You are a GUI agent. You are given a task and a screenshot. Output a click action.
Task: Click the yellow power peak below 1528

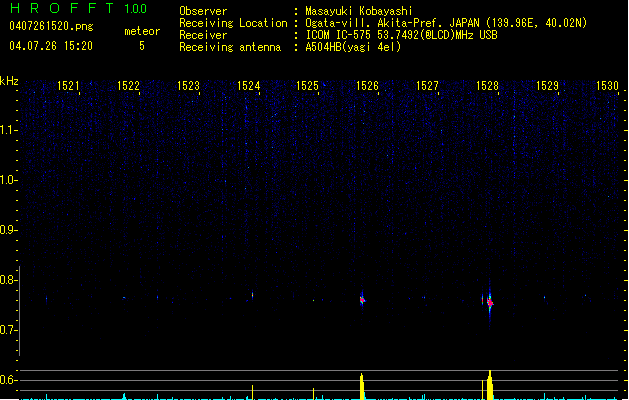[490, 385]
